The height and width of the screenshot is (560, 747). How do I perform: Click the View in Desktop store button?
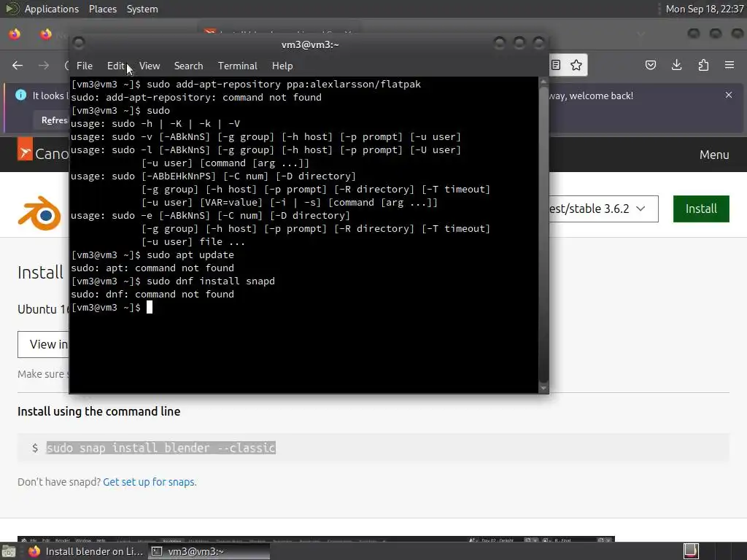pyautogui.click(x=43, y=344)
